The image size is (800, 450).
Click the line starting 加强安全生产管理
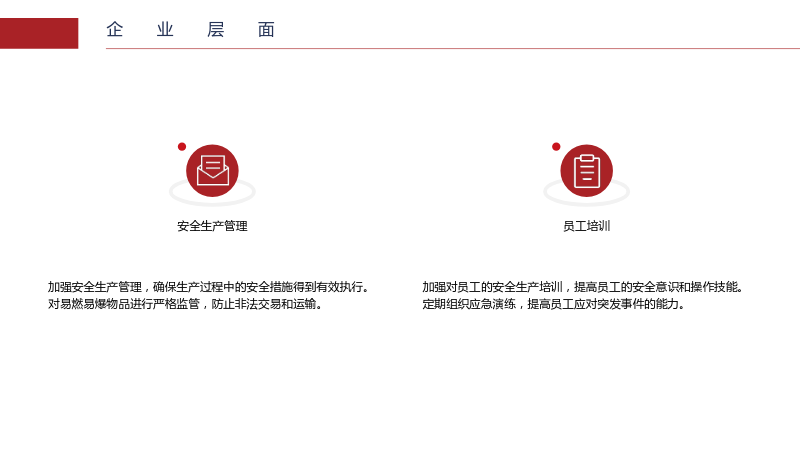point(208,287)
